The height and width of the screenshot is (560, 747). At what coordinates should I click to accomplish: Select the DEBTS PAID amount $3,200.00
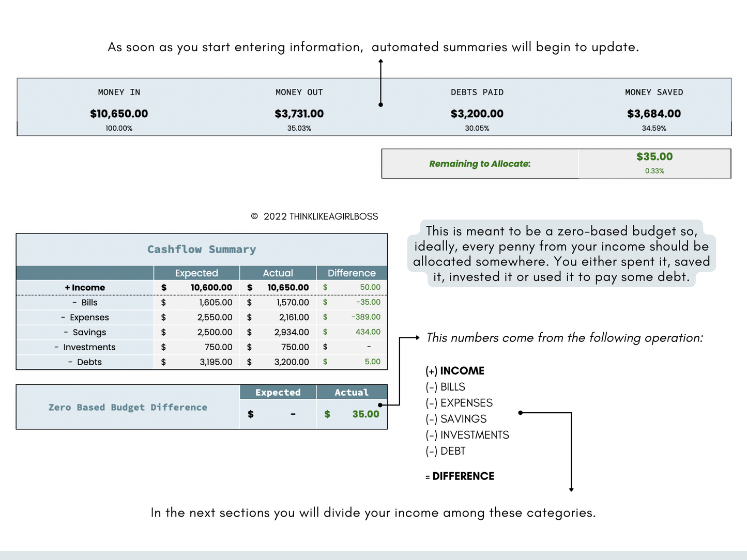click(477, 114)
